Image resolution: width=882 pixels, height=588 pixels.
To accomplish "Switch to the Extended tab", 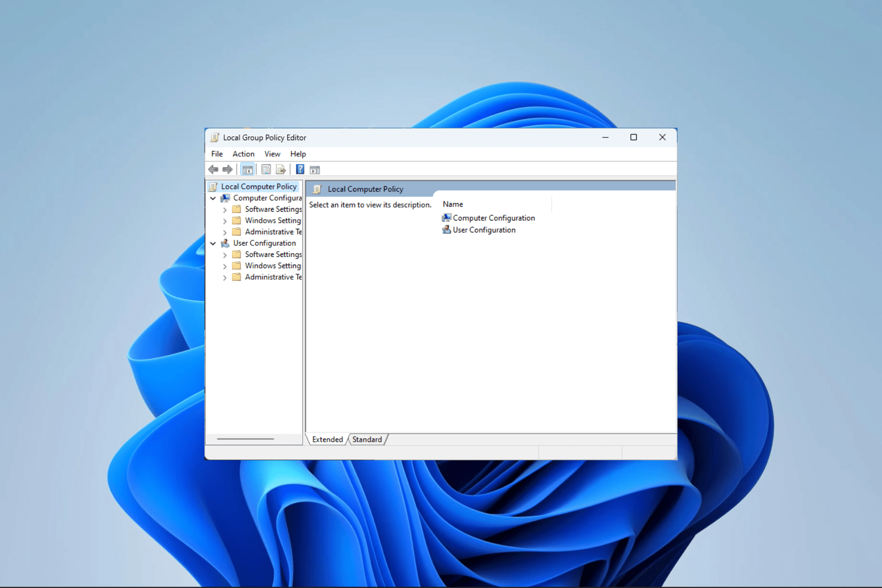I will (x=328, y=439).
